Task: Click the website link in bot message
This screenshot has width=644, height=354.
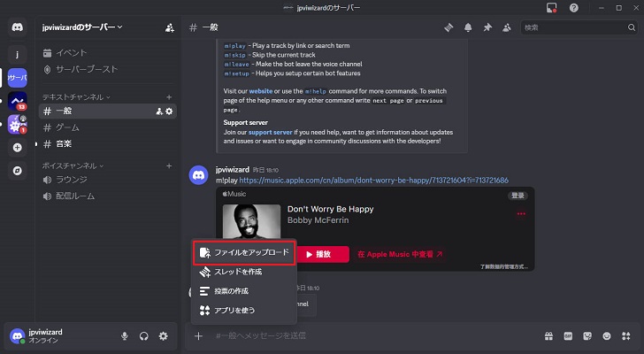Action: point(261,91)
